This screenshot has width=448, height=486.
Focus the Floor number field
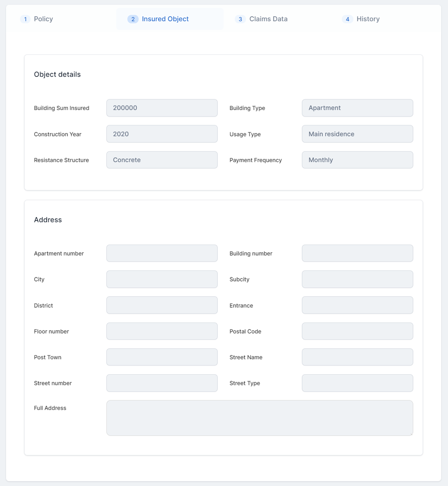[x=162, y=332]
